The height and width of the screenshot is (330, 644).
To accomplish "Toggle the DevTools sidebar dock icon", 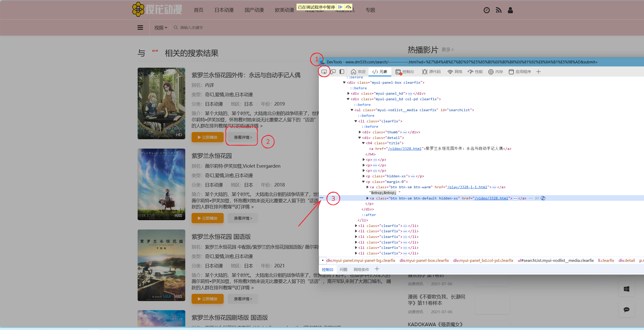I will [x=342, y=72].
